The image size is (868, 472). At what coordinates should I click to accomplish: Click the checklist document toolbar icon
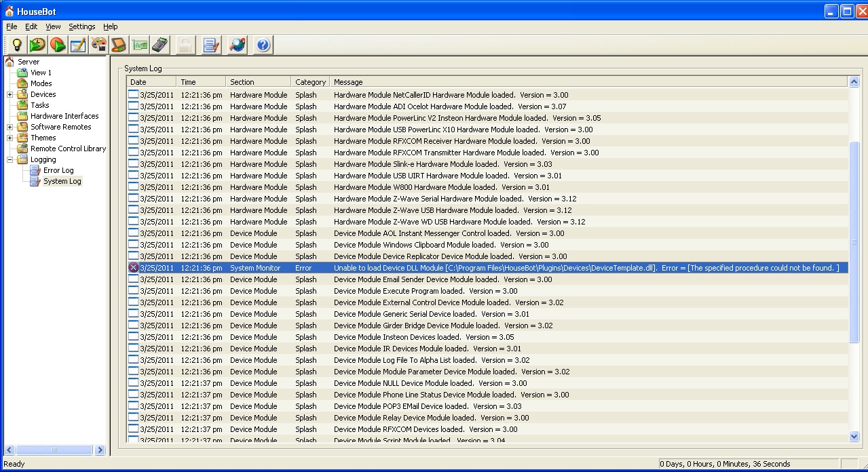[211, 45]
